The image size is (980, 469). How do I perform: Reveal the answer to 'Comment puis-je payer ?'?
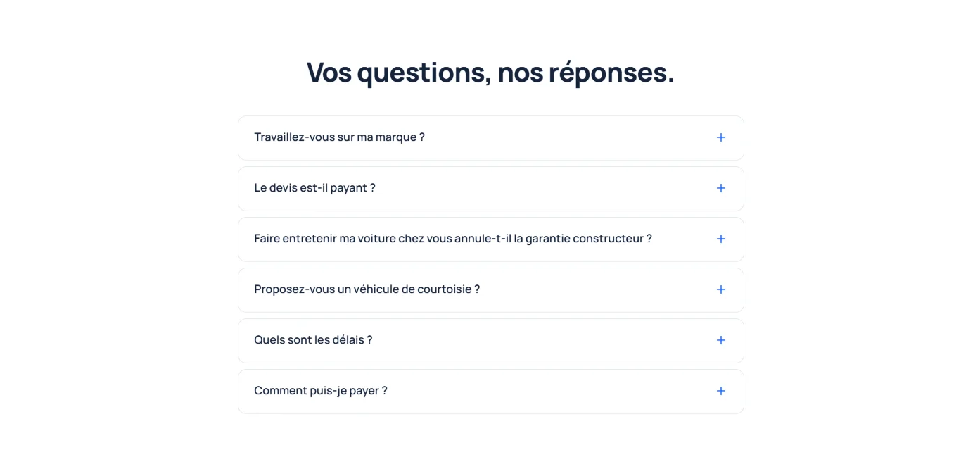(321, 391)
